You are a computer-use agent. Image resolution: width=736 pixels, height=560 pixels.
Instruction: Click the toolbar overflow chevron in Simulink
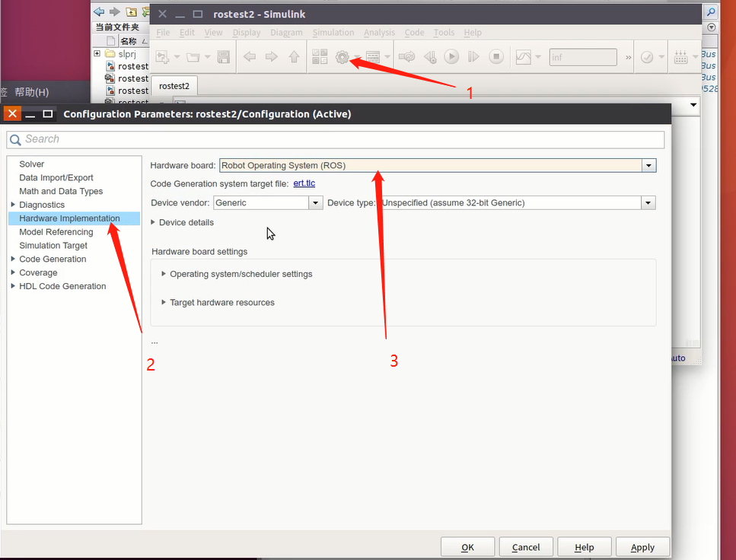point(628,58)
